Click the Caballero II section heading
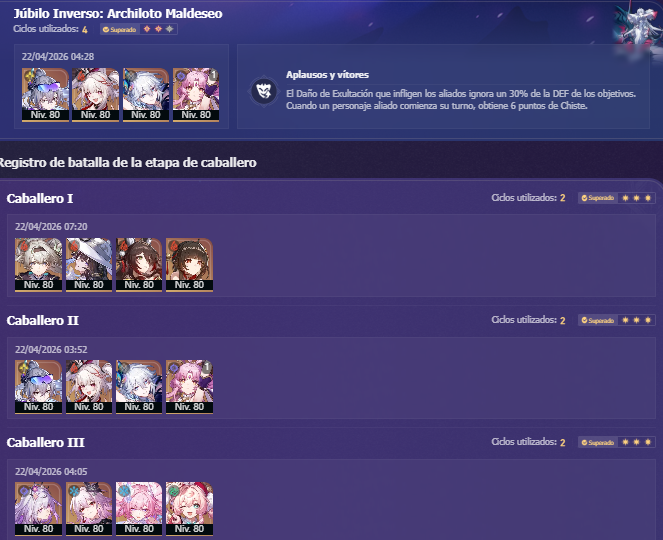 [43, 321]
